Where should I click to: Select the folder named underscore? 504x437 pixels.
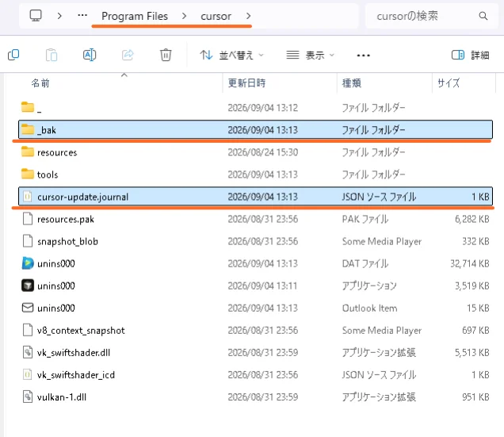255,108
